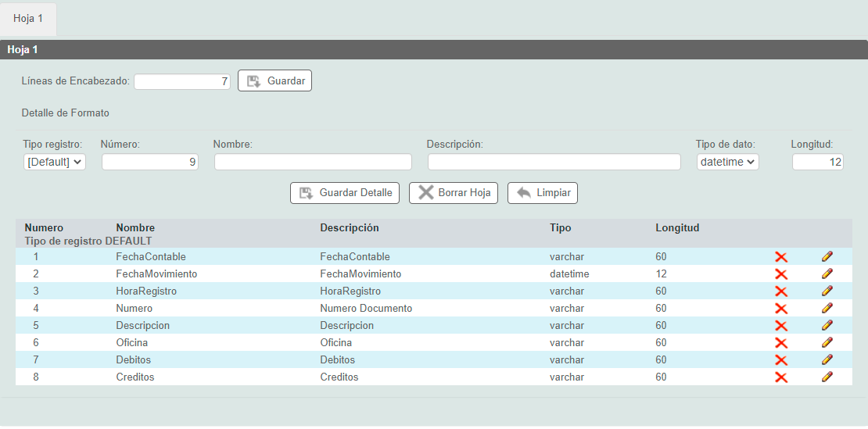Viewport: 868px width, 429px height.
Task: Edit the FechaMovimiento row using pencil icon
Action: tap(827, 274)
